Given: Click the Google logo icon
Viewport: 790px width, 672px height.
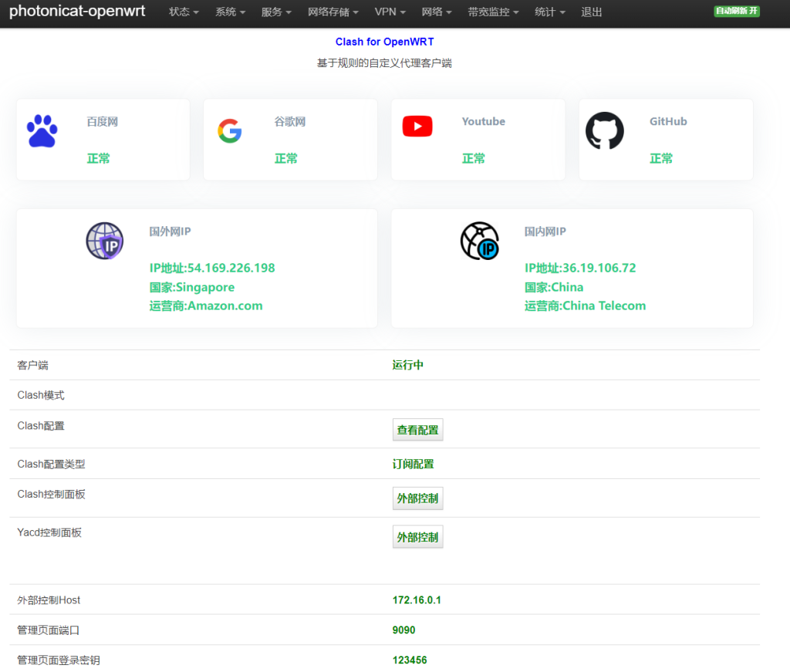Looking at the screenshot, I should 229,131.
